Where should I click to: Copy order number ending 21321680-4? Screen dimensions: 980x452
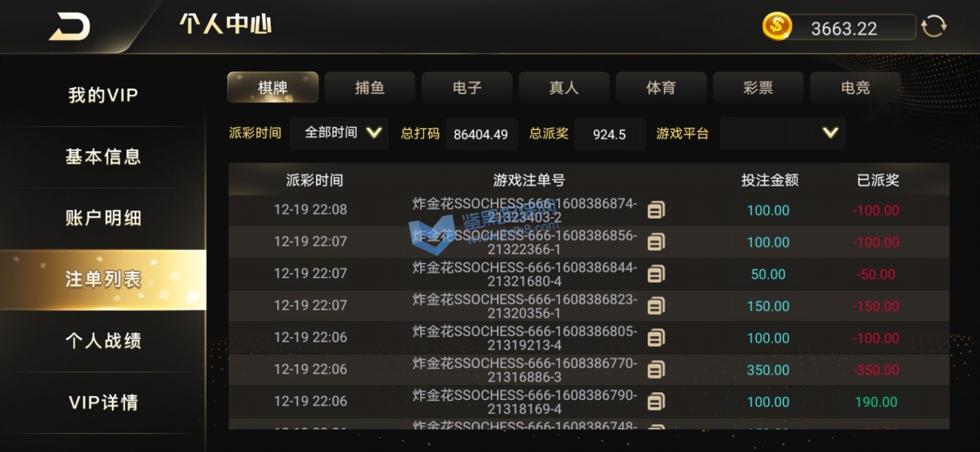tap(656, 274)
